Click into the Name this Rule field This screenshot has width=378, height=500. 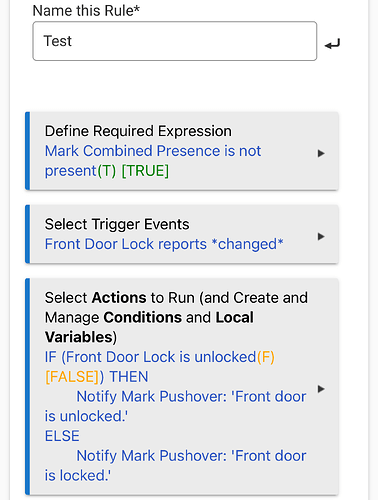pyautogui.click(x=175, y=41)
